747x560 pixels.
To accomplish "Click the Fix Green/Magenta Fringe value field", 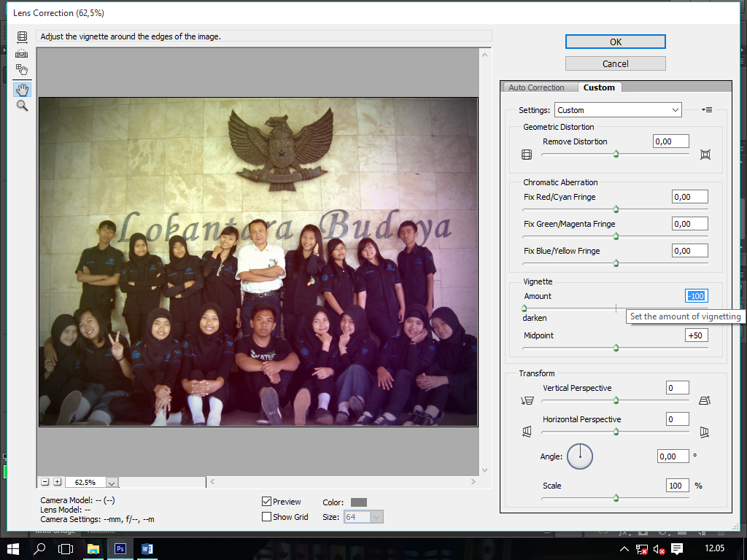I will coord(690,224).
